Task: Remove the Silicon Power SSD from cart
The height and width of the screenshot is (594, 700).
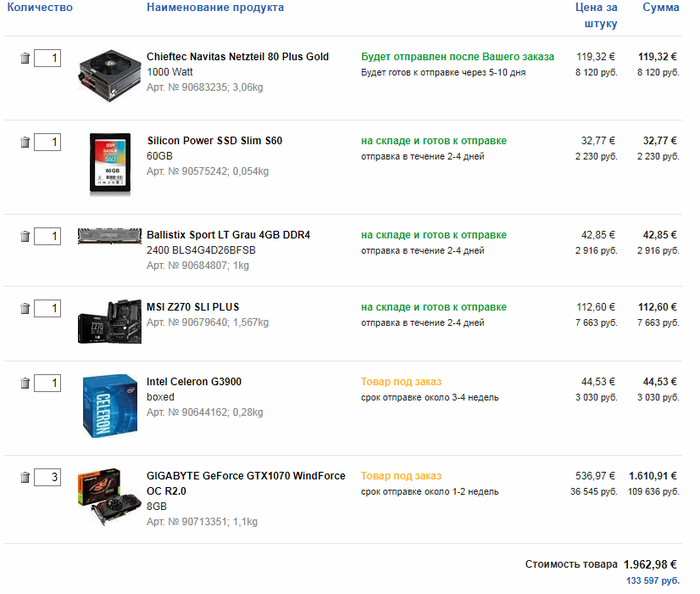Action: pos(25,142)
